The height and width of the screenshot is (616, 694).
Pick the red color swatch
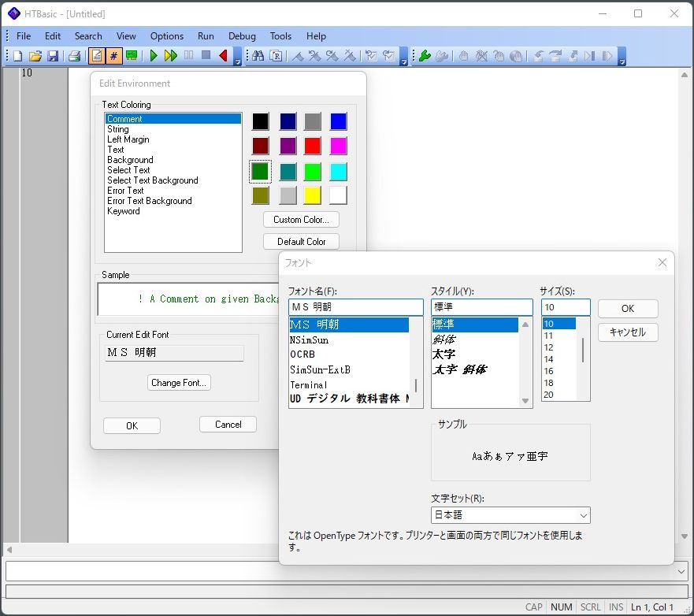[x=313, y=146]
